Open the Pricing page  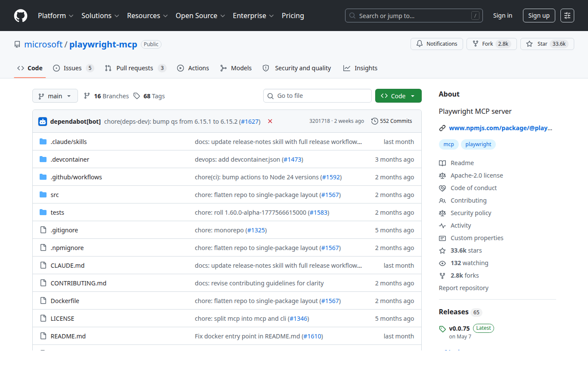point(293,16)
